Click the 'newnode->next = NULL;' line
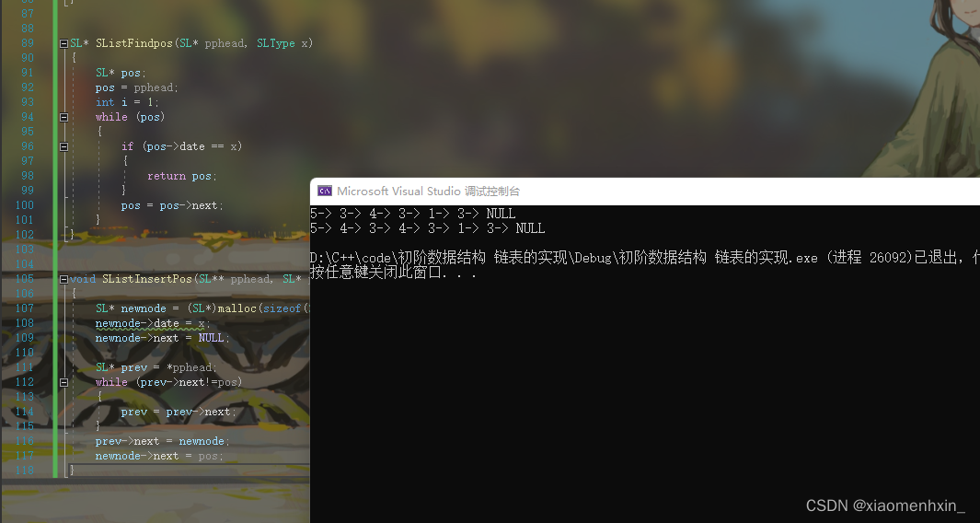Image resolution: width=980 pixels, height=523 pixels. click(x=163, y=338)
